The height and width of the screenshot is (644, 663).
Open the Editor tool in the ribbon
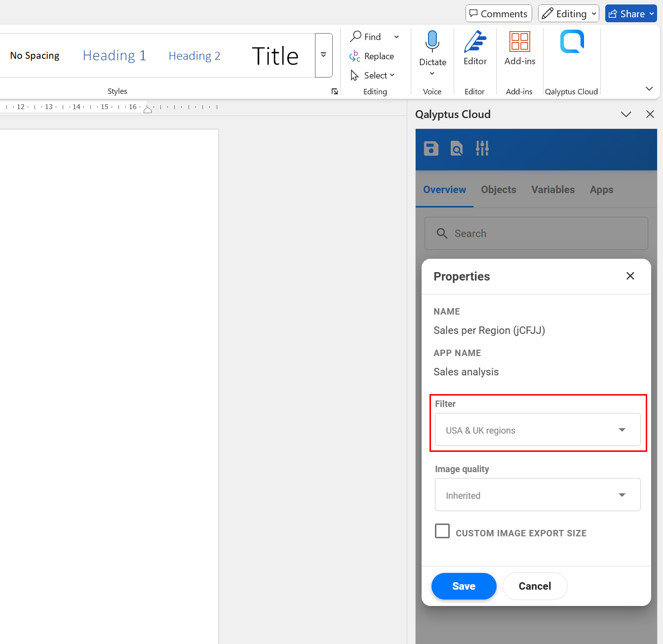click(475, 48)
